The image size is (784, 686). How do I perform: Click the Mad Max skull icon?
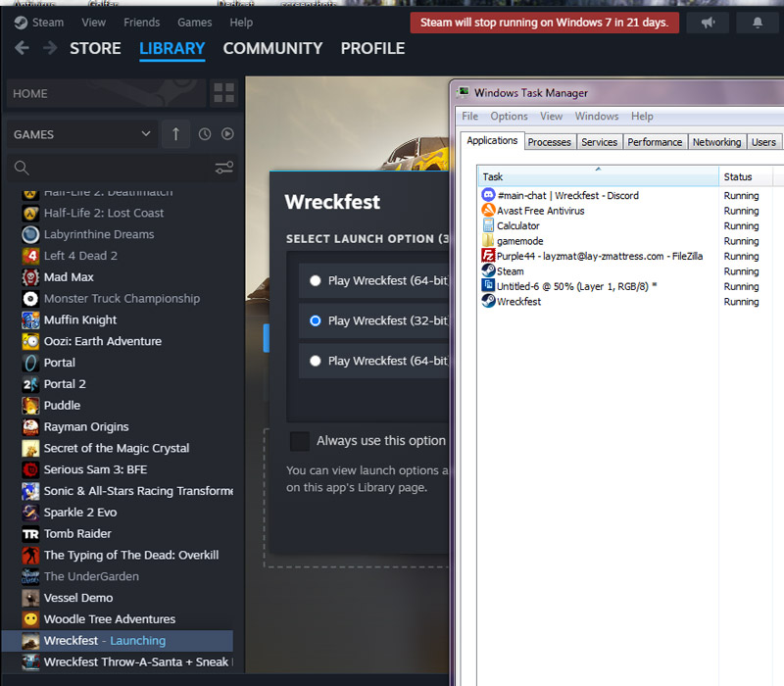[x=30, y=277]
